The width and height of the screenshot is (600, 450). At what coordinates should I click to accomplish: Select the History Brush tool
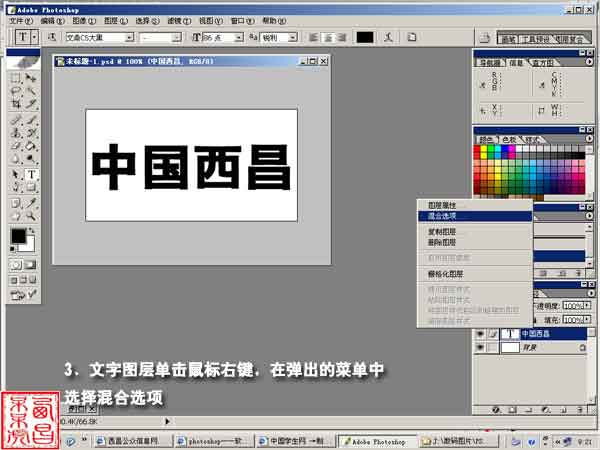(x=31, y=133)
